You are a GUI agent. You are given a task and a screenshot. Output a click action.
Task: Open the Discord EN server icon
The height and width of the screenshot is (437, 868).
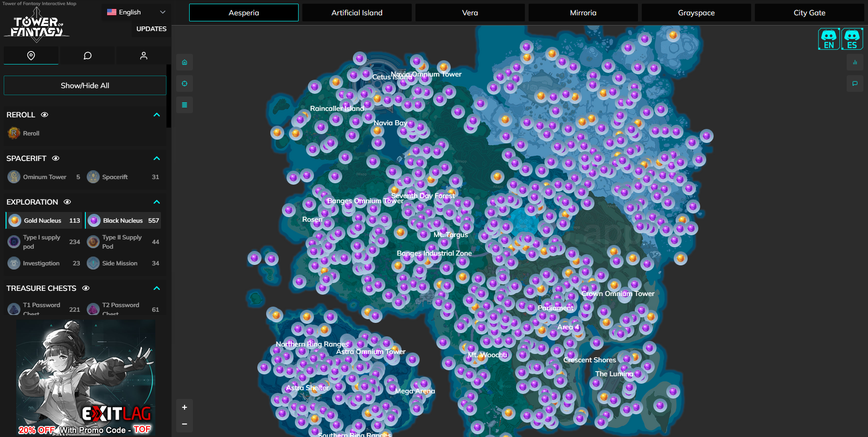(829, 39)
